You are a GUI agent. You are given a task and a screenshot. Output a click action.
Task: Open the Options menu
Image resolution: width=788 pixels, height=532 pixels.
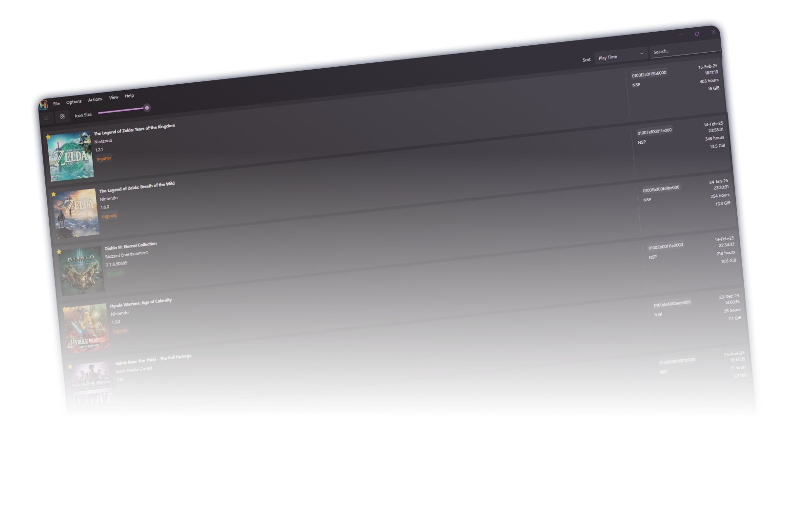coord(74,102)
